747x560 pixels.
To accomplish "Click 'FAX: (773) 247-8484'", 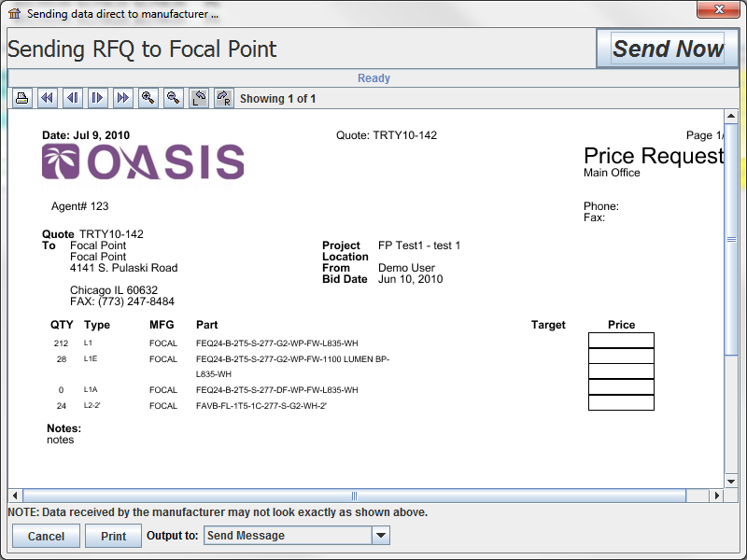I will (122, 301).
